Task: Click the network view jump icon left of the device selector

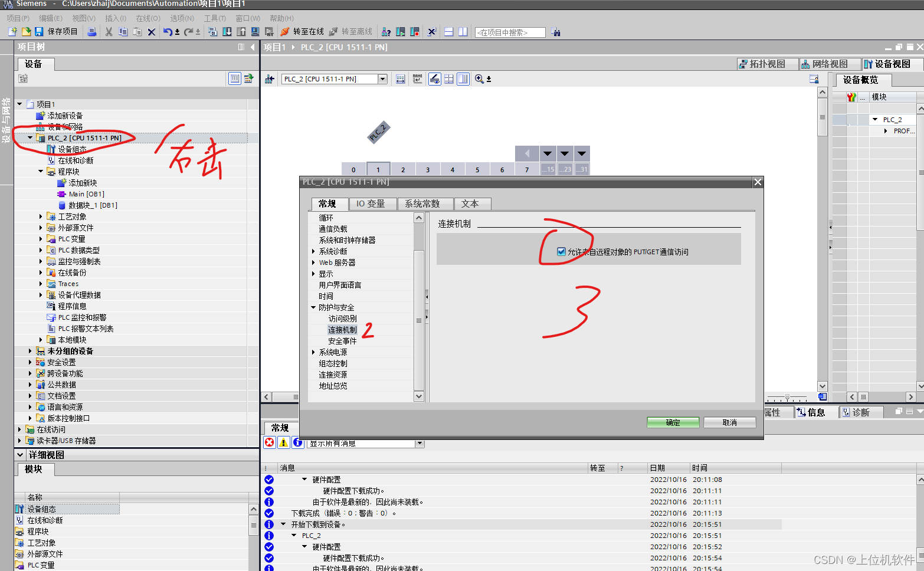Action: pyautogui.click(x=270, y=79)
